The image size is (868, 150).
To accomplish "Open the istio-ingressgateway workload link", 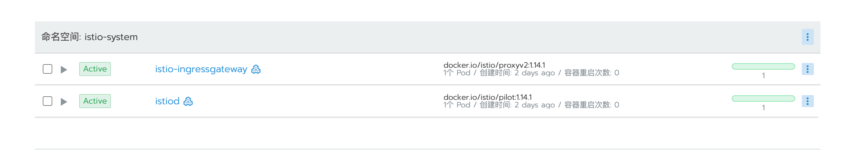I will point(201,69).
